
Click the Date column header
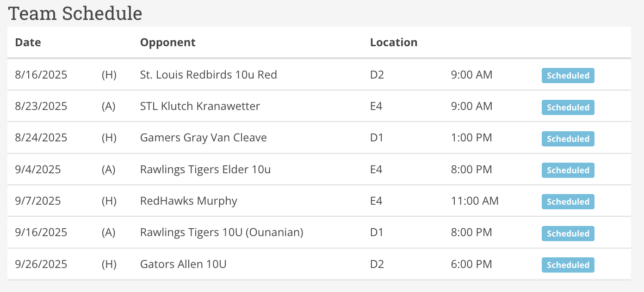click(28, 43)
